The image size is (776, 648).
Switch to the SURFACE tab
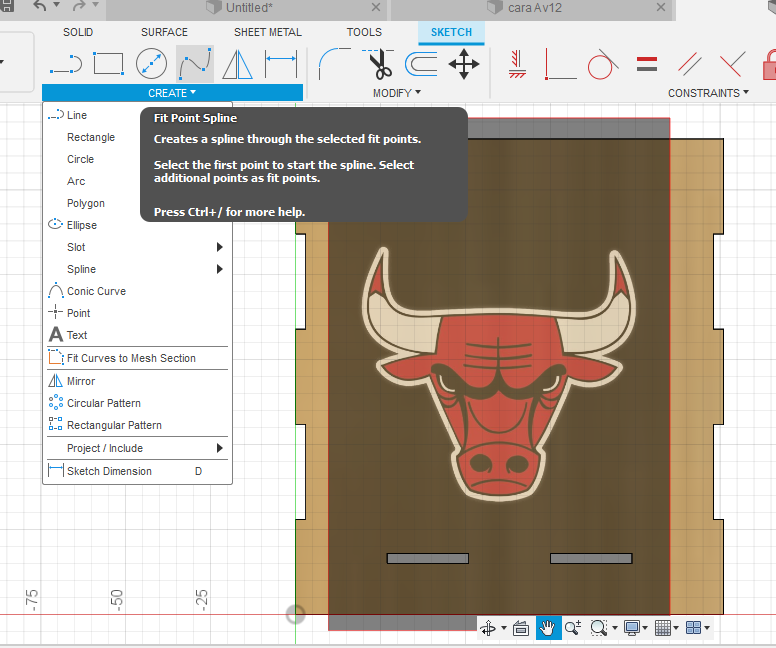click(x=164, y=32)
